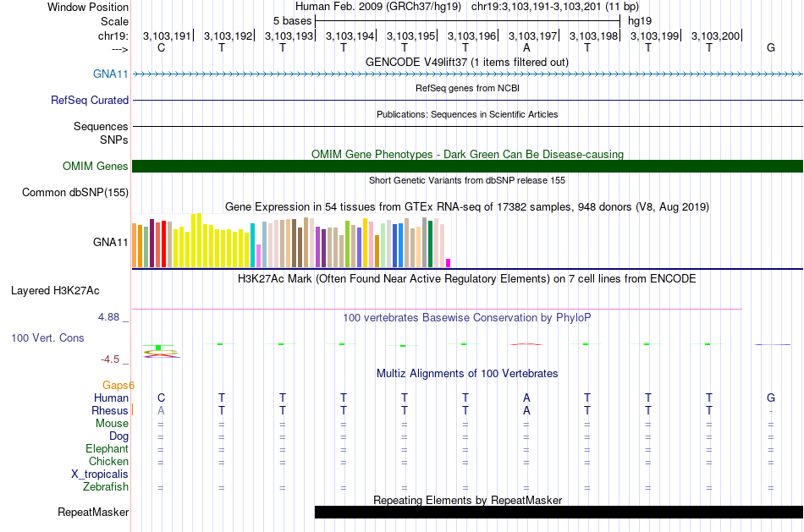Click the Publications: Sequences in Scientific Articles title
This screenshot has width=804, height=532.
click(x=467, y=114)
